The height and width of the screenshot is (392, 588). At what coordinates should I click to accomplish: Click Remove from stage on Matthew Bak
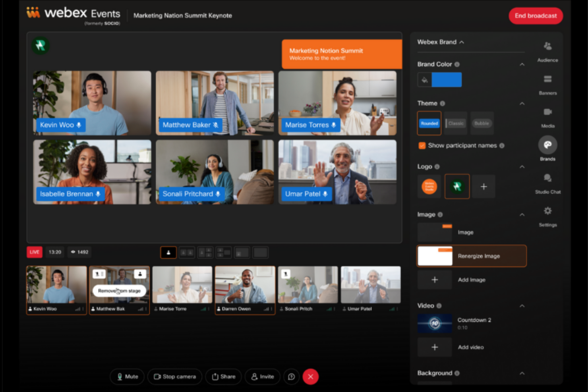tap(119, 291)
